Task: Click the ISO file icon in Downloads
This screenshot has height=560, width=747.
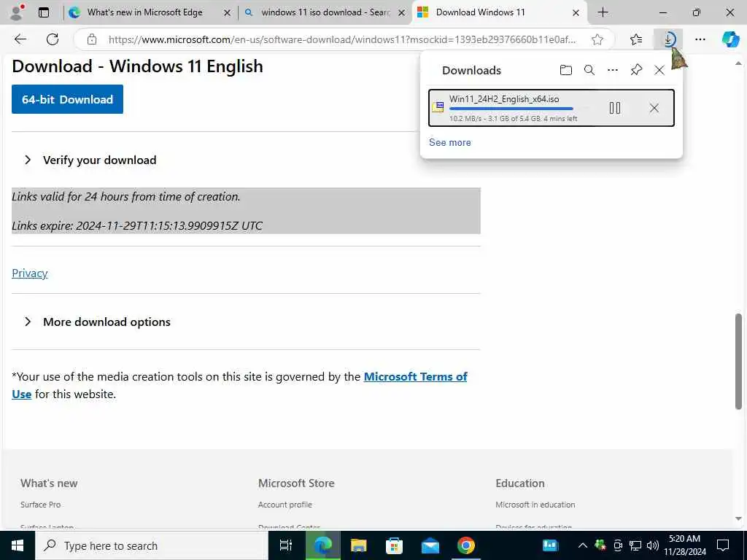Action: 438,108
